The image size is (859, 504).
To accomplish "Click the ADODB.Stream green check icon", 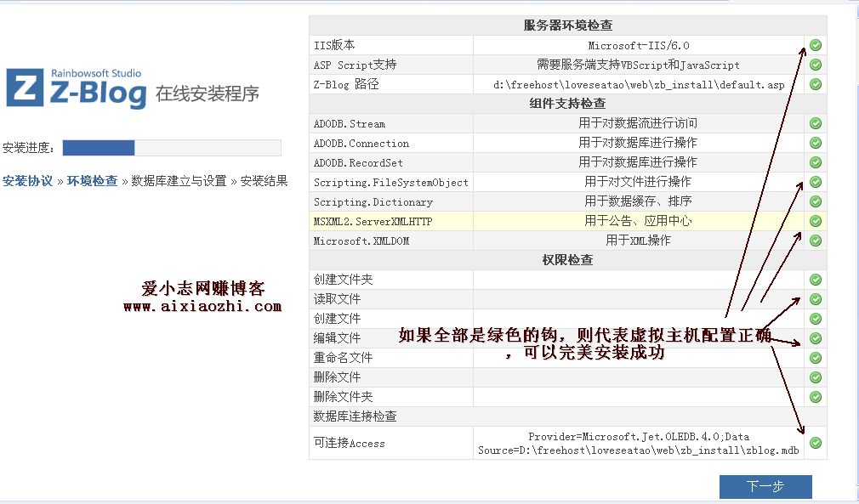I will pos(815,123).
